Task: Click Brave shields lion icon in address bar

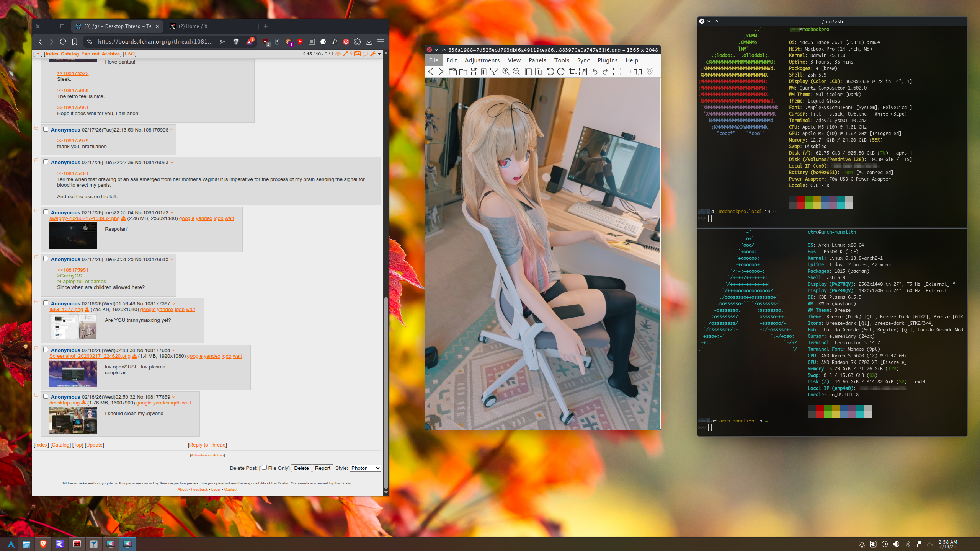Action: [x=236, y=42]
